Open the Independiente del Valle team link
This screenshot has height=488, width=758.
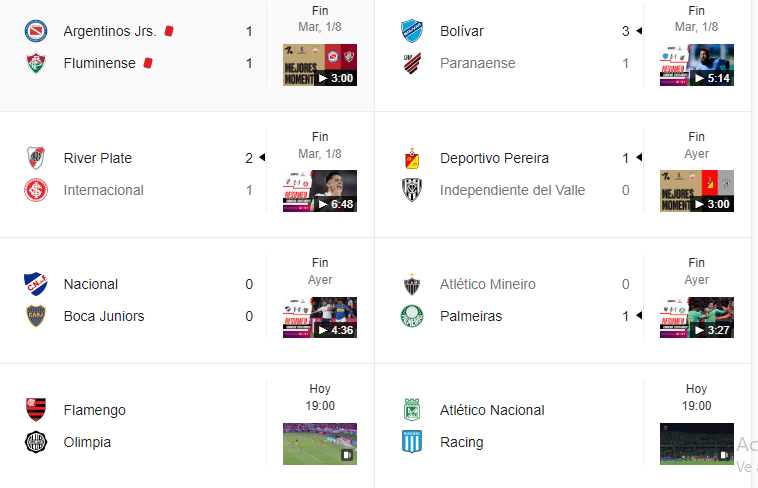(x=512, y=191)
